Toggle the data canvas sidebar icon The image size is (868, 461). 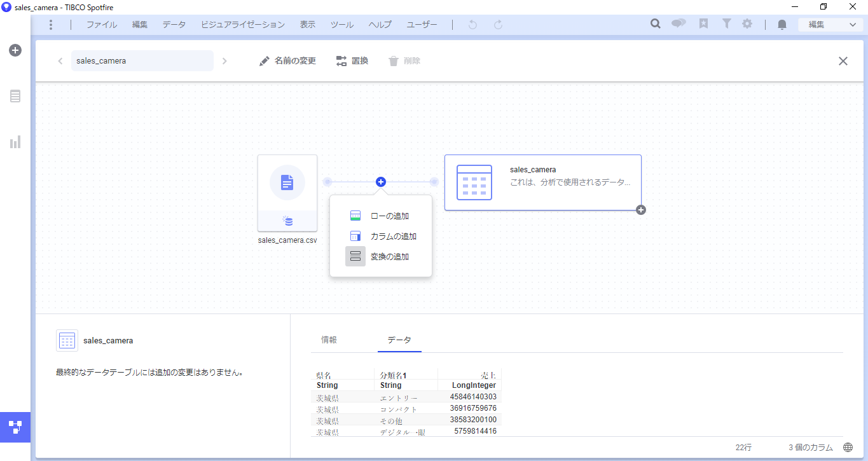pyautogui.click(x=15, y=427)
